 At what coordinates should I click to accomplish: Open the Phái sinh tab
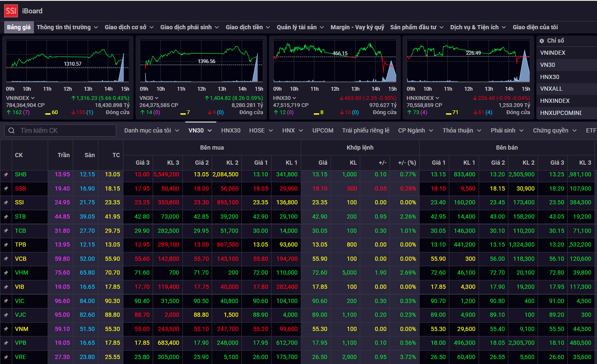[x=507, y=130]
